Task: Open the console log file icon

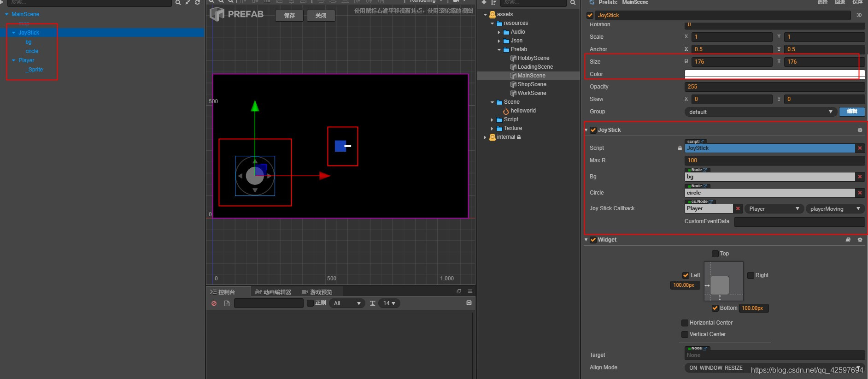Action: [227, 303]
